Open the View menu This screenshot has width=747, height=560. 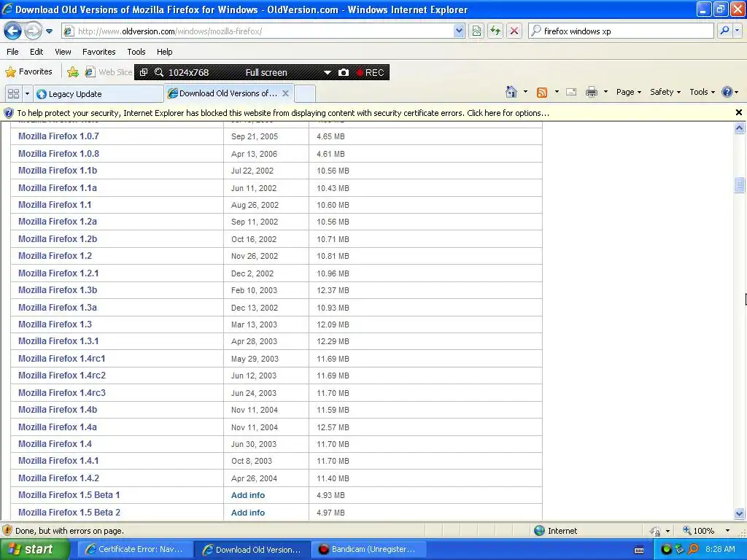(x=63, y=52)
